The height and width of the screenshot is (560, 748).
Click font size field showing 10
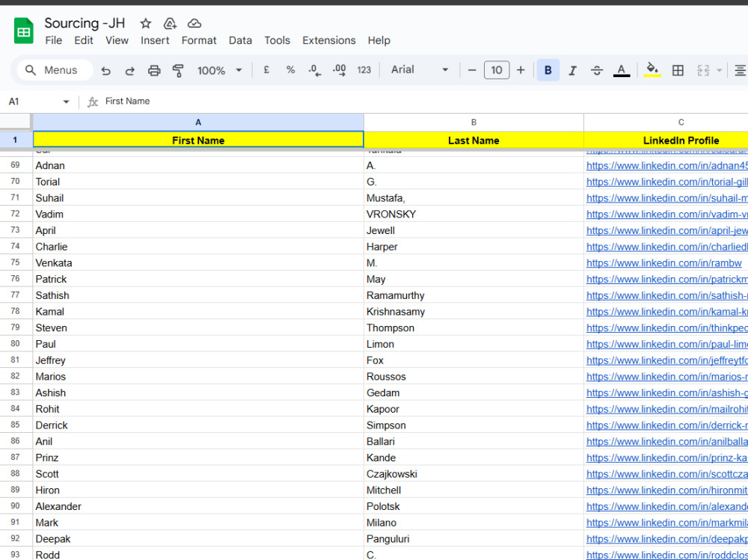coord(497,70)
